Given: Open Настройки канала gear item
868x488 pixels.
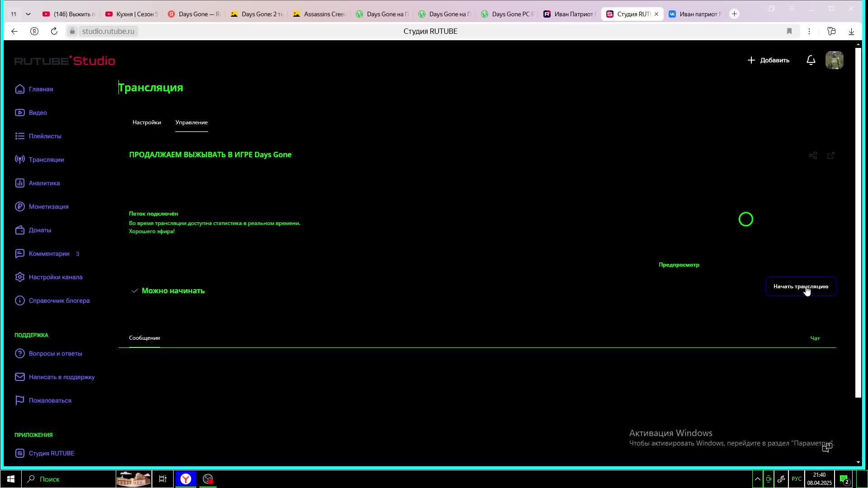Looking at the screenshot, I should 55,277.
